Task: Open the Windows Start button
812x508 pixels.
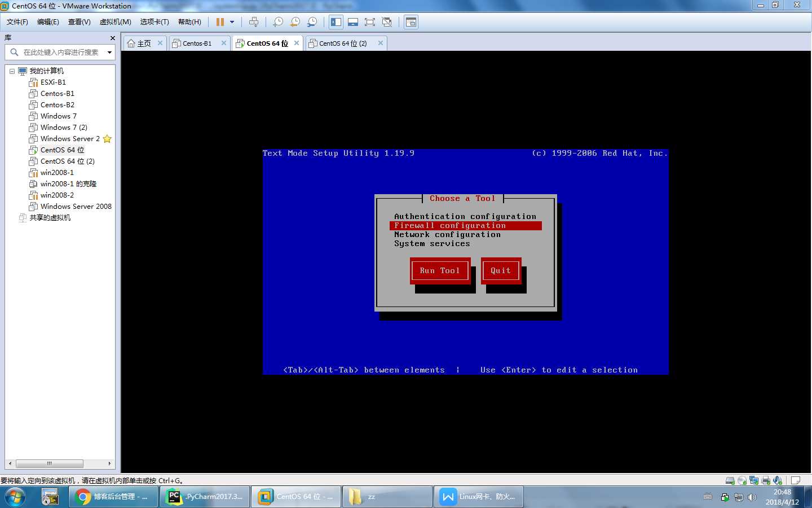Action: coord(16,497)
